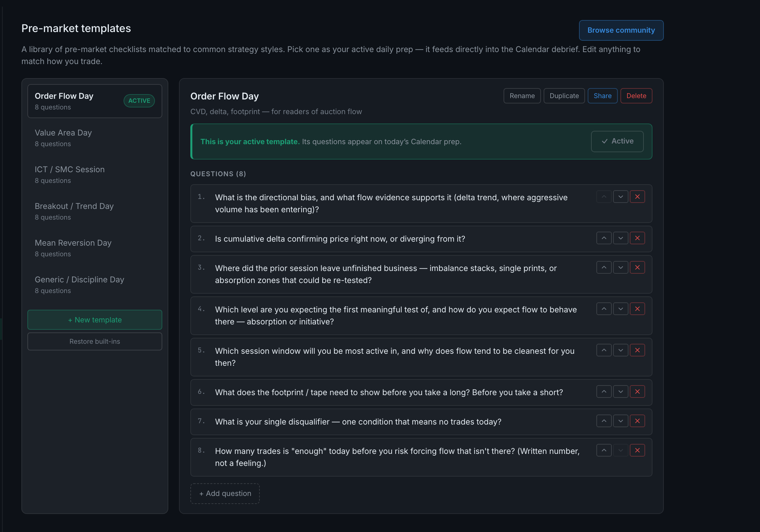This screenshot has width=760, height=532.
Task: Delete the Order Flow Day template
Action: click(x=636, y=96)
